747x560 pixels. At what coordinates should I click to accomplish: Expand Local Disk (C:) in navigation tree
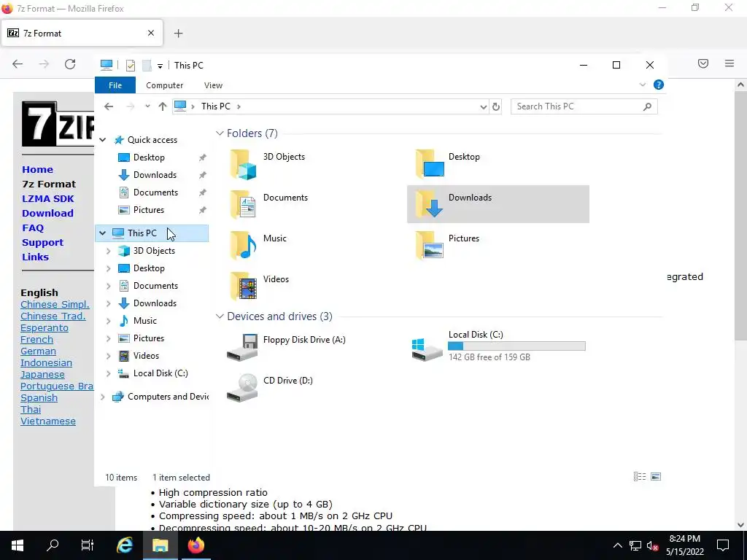click(x=109, y=374)
